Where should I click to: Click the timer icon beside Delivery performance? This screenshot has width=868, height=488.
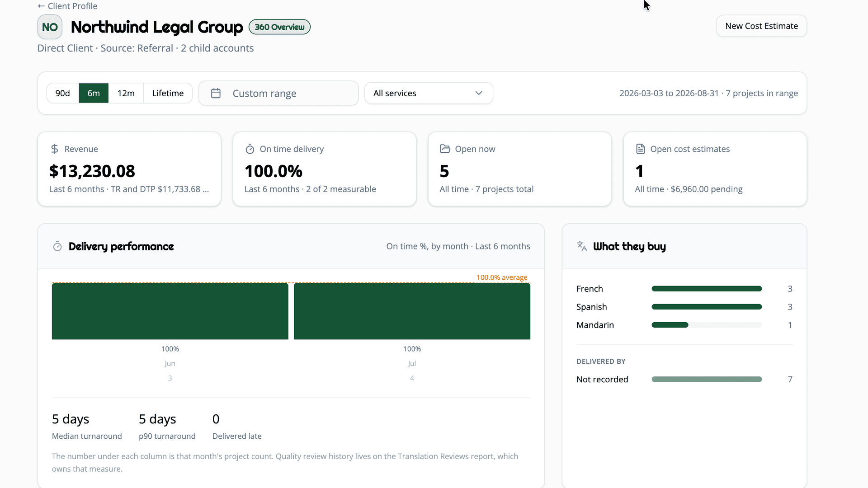click(57, 246)
